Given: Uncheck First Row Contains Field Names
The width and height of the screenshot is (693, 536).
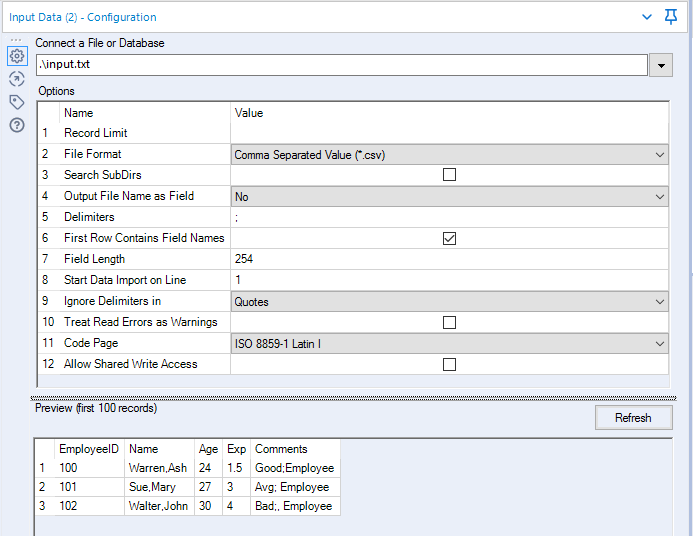Looking at the screenshot, I should click(449, 238).
